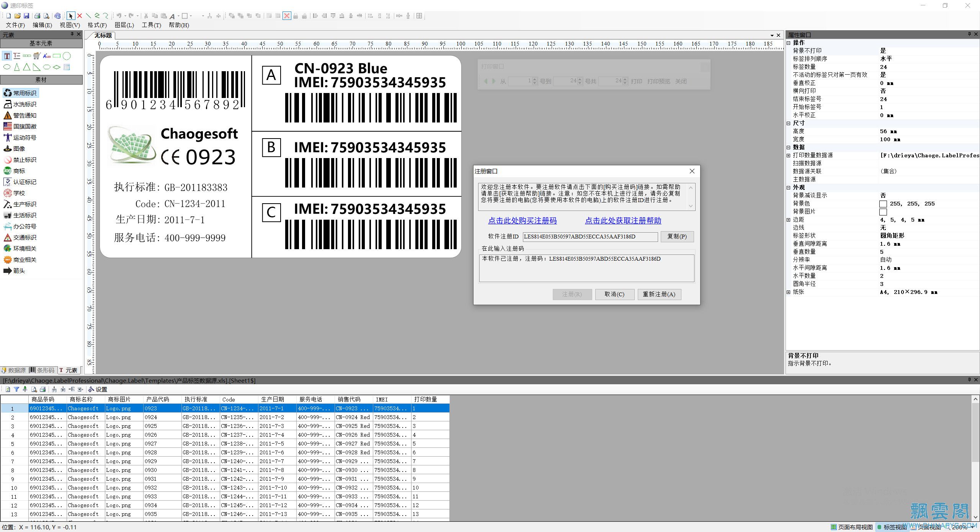Image resolution: width=980 pixels, height=532 pixels.
Task: Click the 在此输入注册码 text area
Action: tap(586, 268)
